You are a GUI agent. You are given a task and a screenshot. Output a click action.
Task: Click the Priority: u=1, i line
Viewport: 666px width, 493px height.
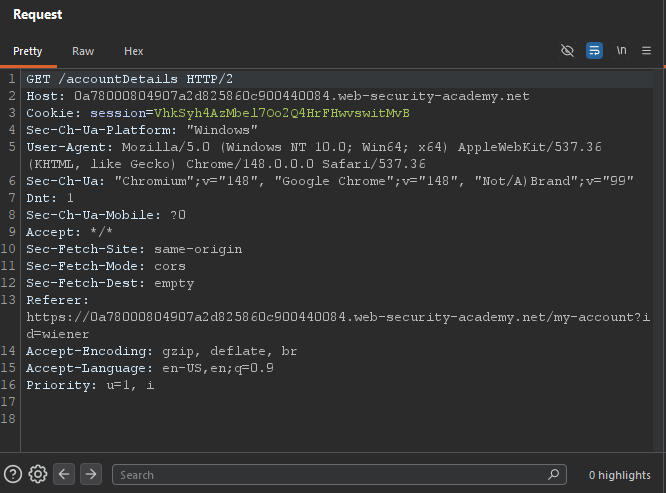point(90,385)
